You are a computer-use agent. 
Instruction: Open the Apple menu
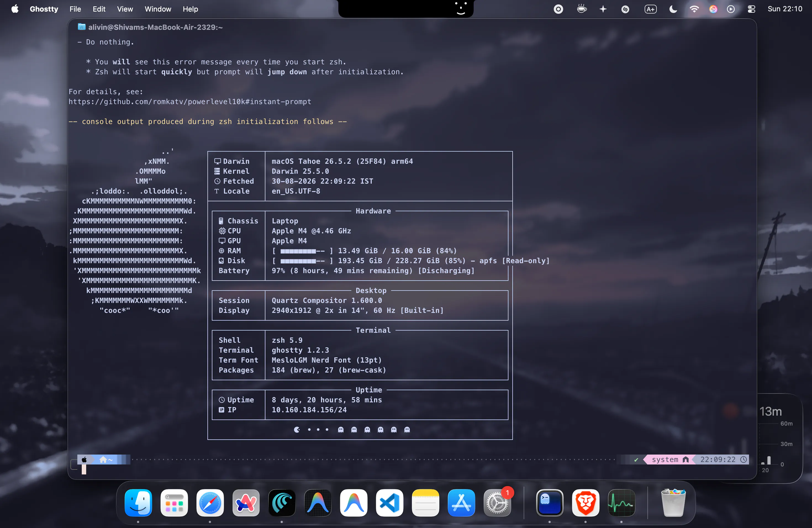(15, 9)
